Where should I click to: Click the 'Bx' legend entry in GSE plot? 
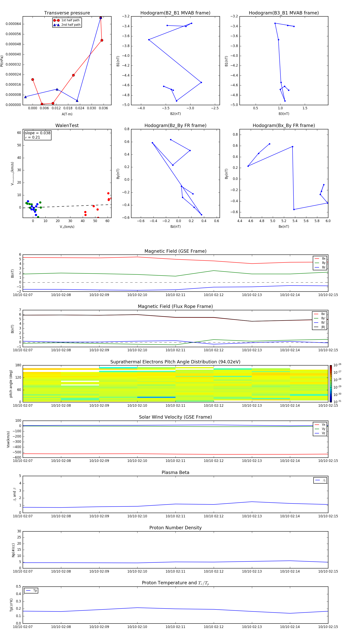320,259
